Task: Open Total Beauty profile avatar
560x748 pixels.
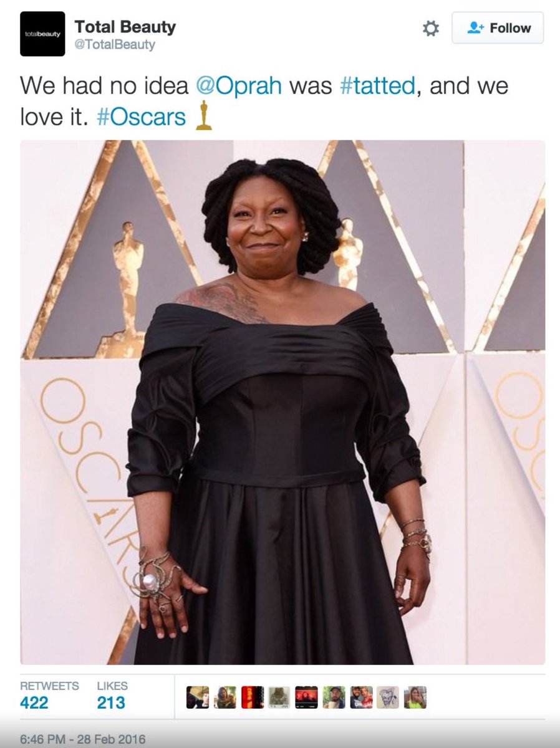Action: [x=42, y=34]
